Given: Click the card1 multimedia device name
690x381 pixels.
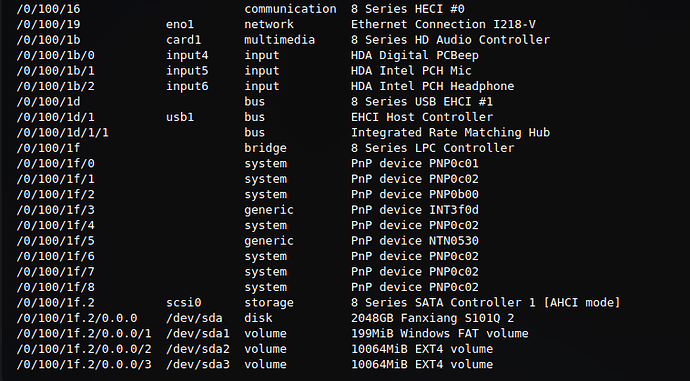Looking at the screenshot, I should 184,40.
